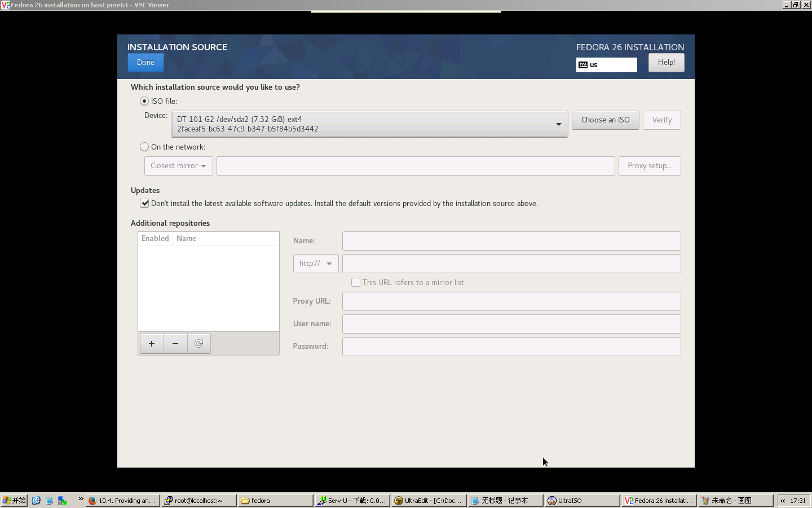Image resolution: width=812 pixels, height=508 pixels.
Task: Open the root@localhost PuTTY taskbar item
Action: coord(198,501)
